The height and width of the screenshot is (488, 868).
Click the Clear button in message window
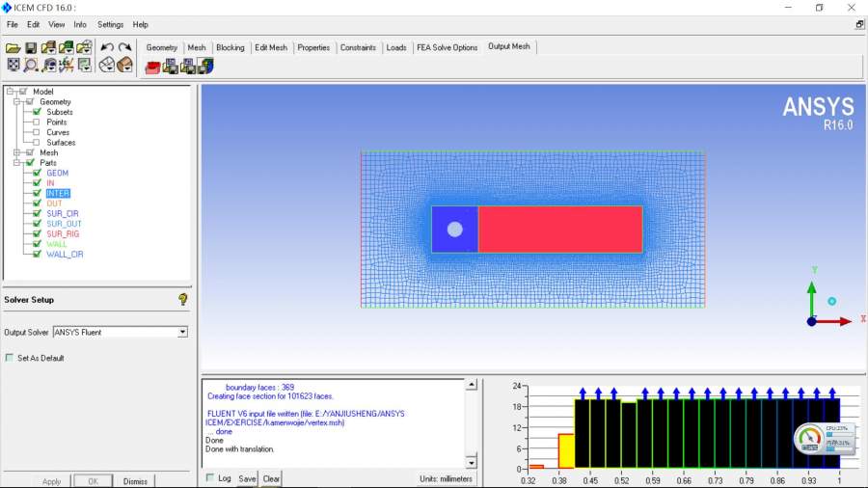tap(271, 478)
